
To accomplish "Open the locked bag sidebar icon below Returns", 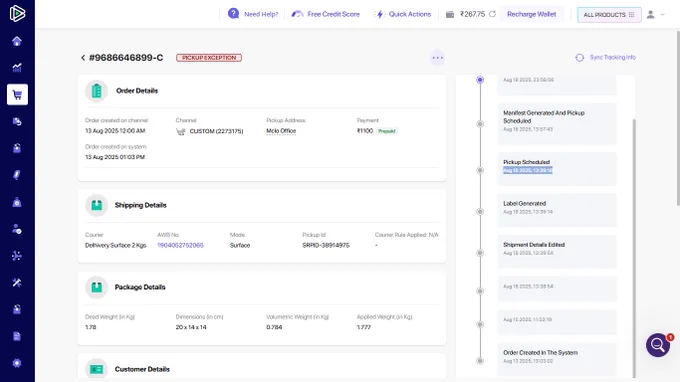I will coord(17,148).
